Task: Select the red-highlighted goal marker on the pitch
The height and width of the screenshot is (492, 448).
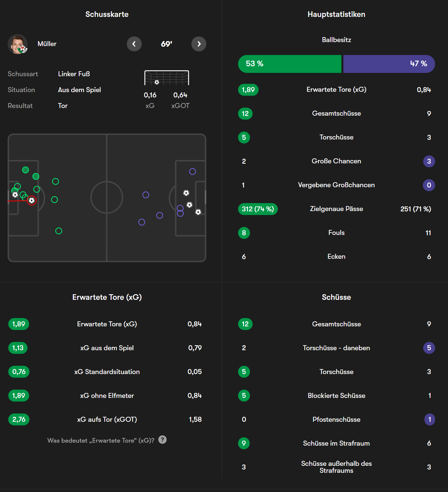Action: pyautogui.click(x=31, y=200)
